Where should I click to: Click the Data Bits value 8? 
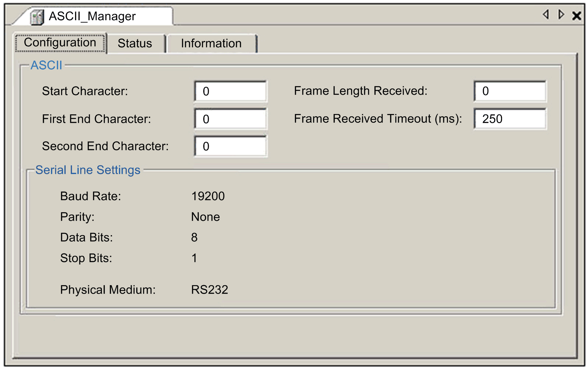[194, 237]
